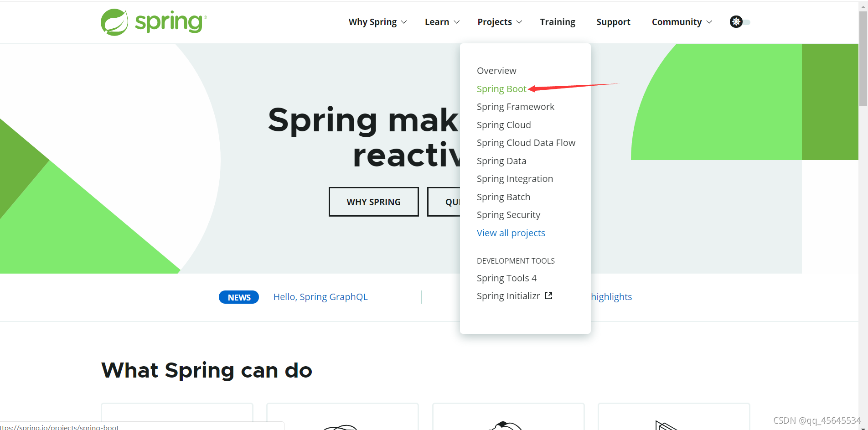The width and height of the screenshot is (868, 430).
Task: Click the DEVELOPMENT TOOLS section label
Action: point(516,261)
